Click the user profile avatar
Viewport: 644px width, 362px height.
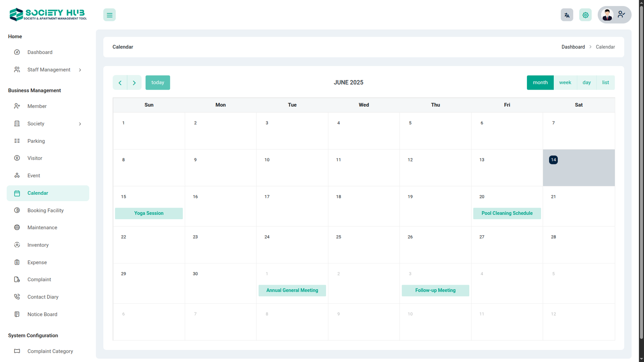[607, 15]
